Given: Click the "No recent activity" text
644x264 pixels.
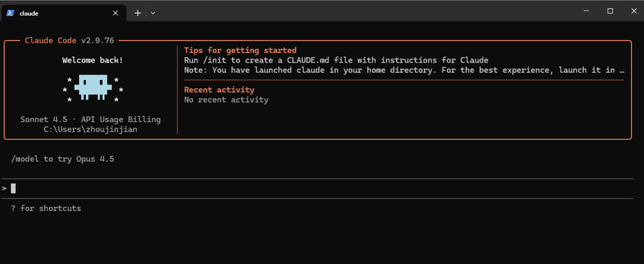Looking at the screenshot, I should 226,100.
